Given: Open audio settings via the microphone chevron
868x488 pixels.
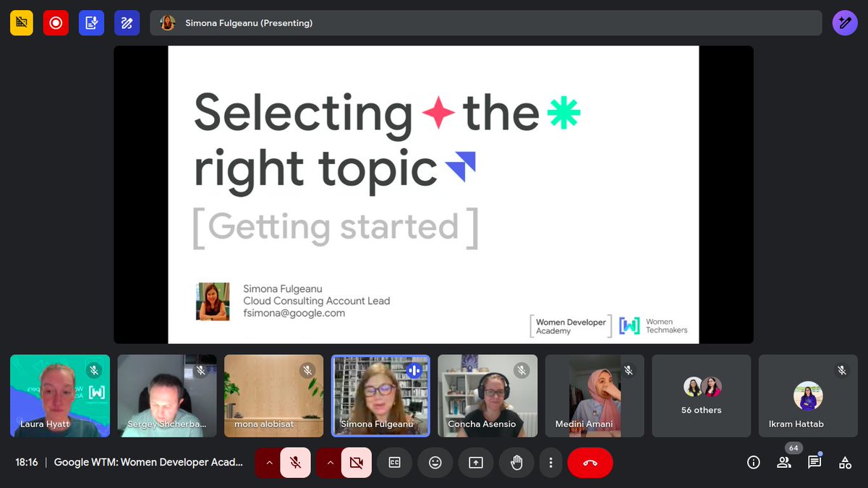Looking at the screenshot, I should pyautogui.click(x=268, y=462).
